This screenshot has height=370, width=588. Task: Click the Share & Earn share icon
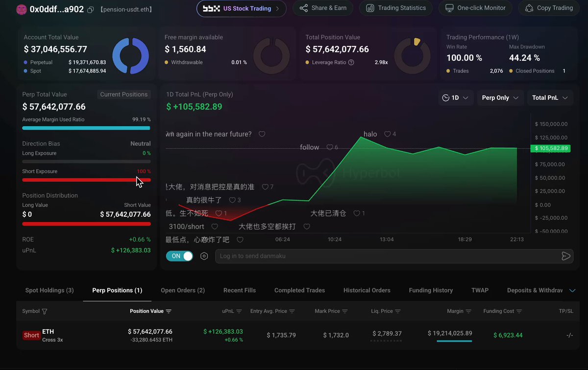[x=304, y=8]
